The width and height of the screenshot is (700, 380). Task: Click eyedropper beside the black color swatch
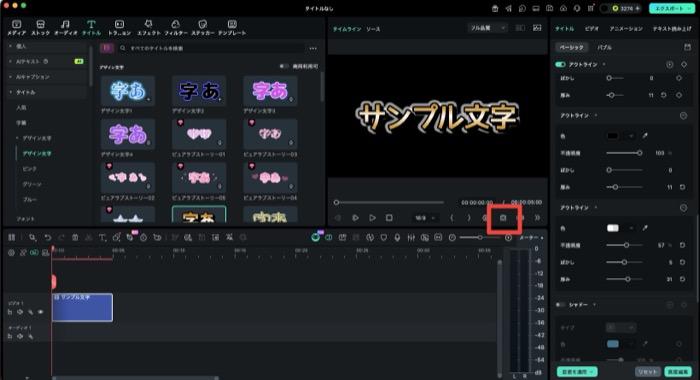tap(645, 136)
